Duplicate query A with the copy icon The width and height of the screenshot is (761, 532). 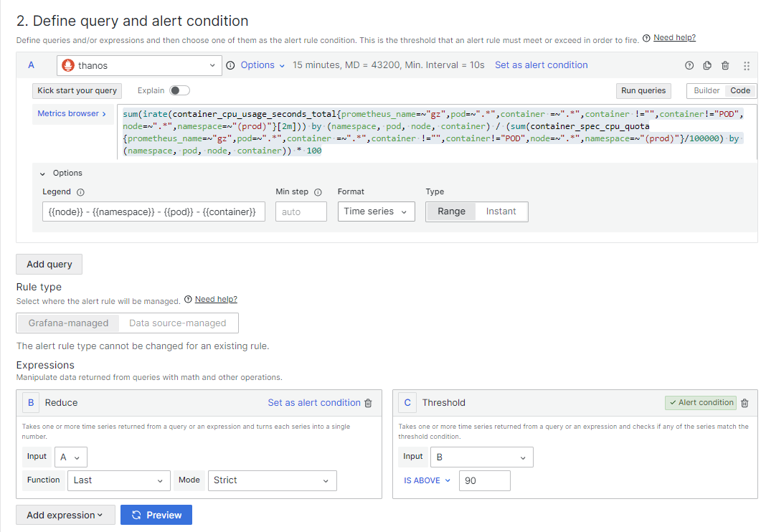(x=707, y=65)
